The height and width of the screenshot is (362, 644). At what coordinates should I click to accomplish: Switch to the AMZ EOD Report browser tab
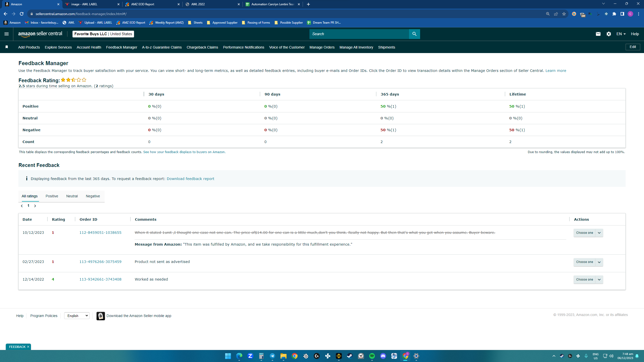[x=152, y=4]
